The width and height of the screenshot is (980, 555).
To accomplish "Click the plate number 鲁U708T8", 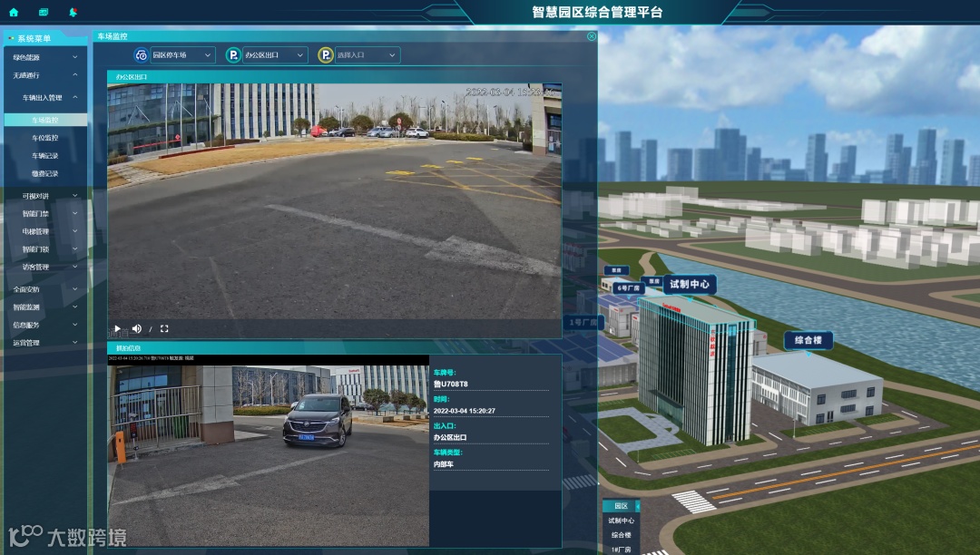I will [x=451, y=384].
